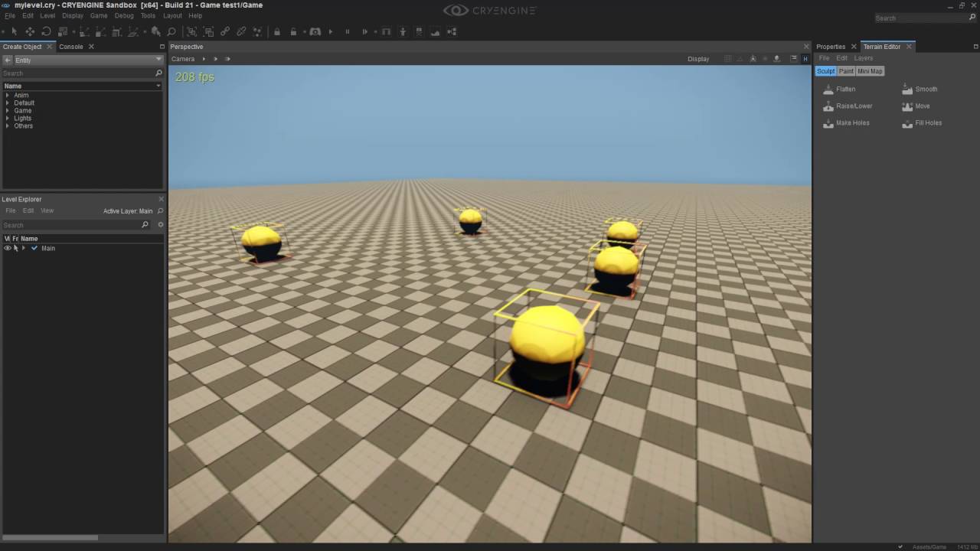Click the closed padlock Lock selection icon

[x=277, y=31]
